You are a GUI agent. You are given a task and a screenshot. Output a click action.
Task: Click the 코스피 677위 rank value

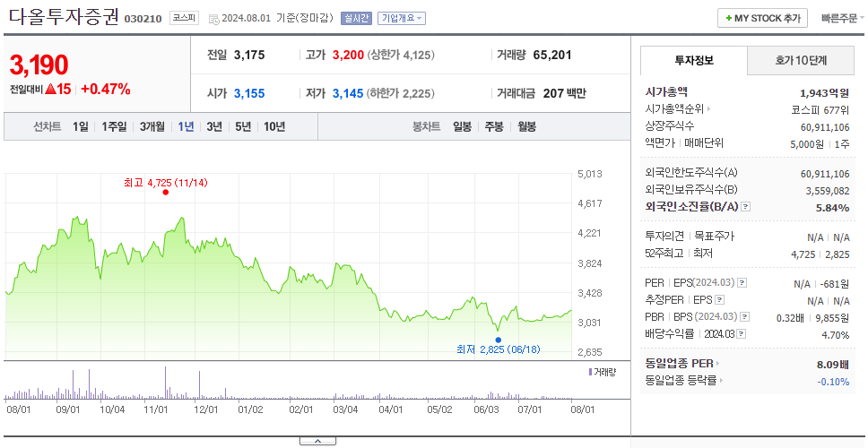pos(820,109)
